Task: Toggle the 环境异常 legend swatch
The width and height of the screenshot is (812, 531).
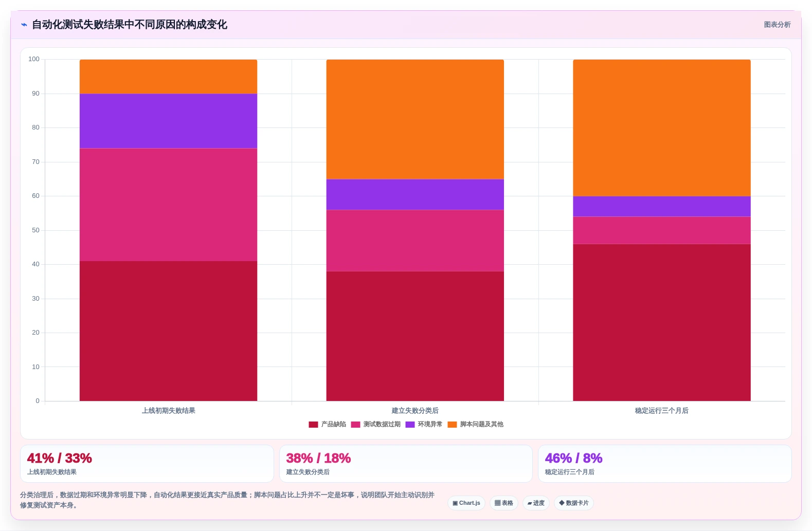Action: pos(410,425)
